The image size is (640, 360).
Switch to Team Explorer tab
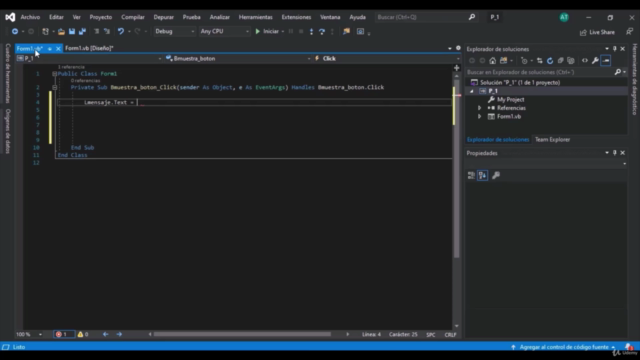coord(552,140)
